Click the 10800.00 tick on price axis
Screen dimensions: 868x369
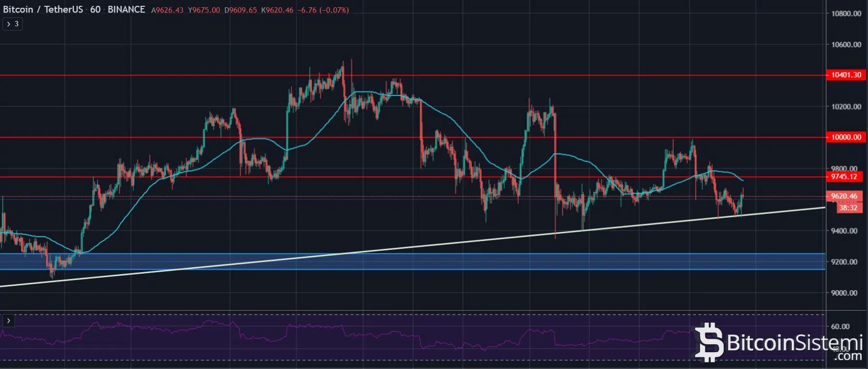click(846, 14)
